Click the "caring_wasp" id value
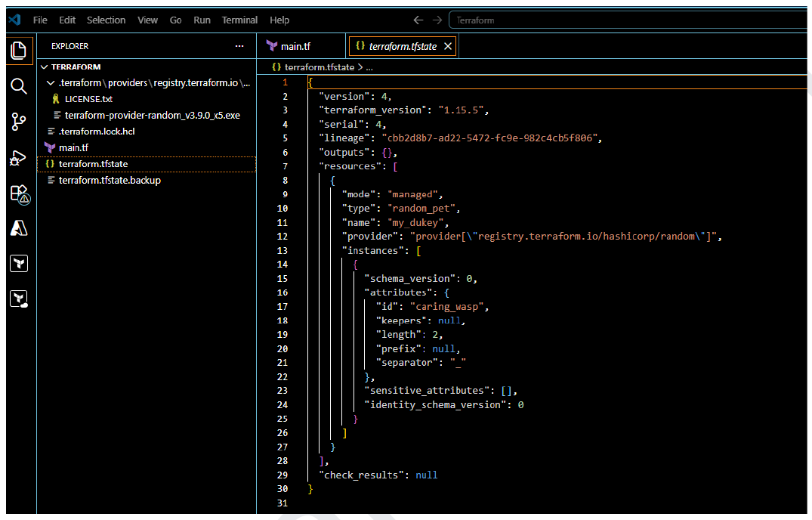 447,307
